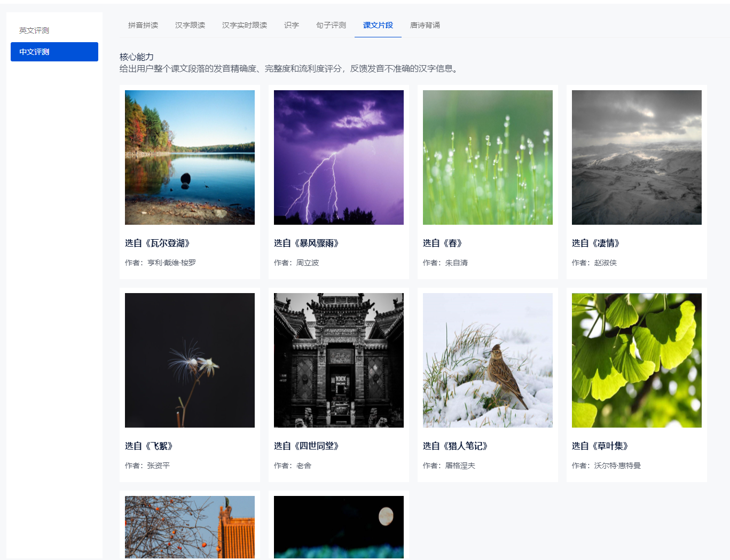Click the dandelion image for 飞絮

pyautogui.click(x=190, y=360)
